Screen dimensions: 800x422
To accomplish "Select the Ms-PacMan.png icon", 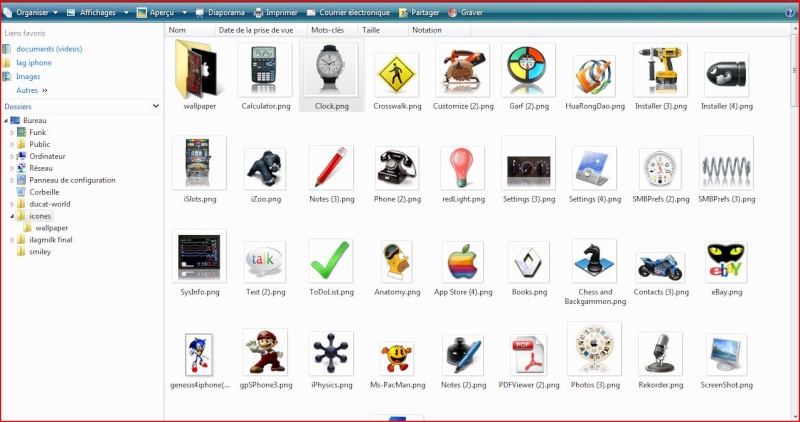I will coord(397,358).
